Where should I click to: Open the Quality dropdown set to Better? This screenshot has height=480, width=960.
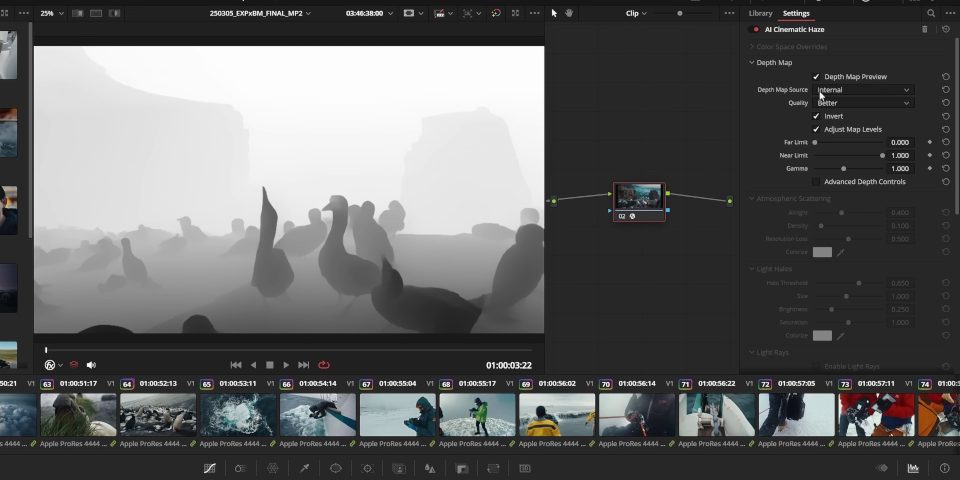(x=864, y=103)
